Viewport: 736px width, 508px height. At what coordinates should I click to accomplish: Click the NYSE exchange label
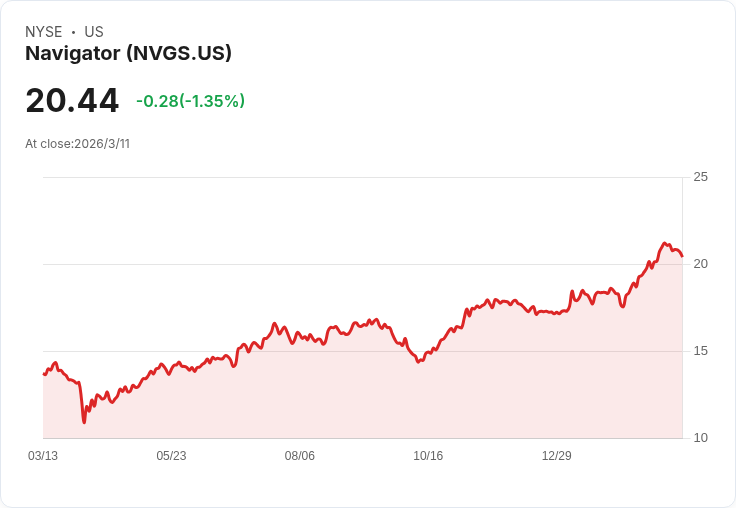click(x=44, y=32)
